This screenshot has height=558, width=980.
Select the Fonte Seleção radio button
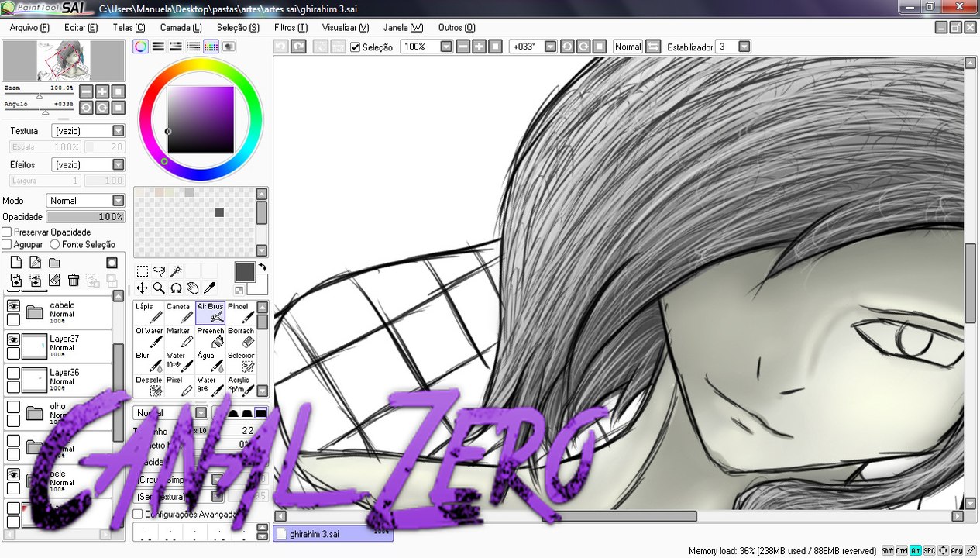pyautogui.click(x=54, y=244)
